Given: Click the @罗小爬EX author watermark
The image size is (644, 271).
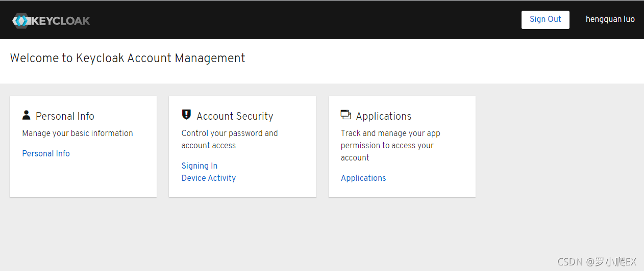Looking at the screenshot, I should tap(611, 262).
